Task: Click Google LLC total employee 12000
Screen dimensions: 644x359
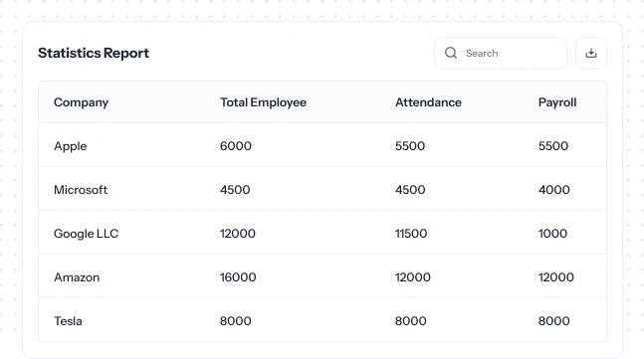Action: 237,234
